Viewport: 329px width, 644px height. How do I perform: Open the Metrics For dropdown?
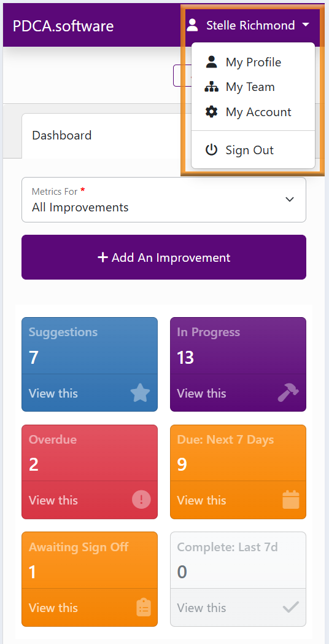(x=164, y=200)
